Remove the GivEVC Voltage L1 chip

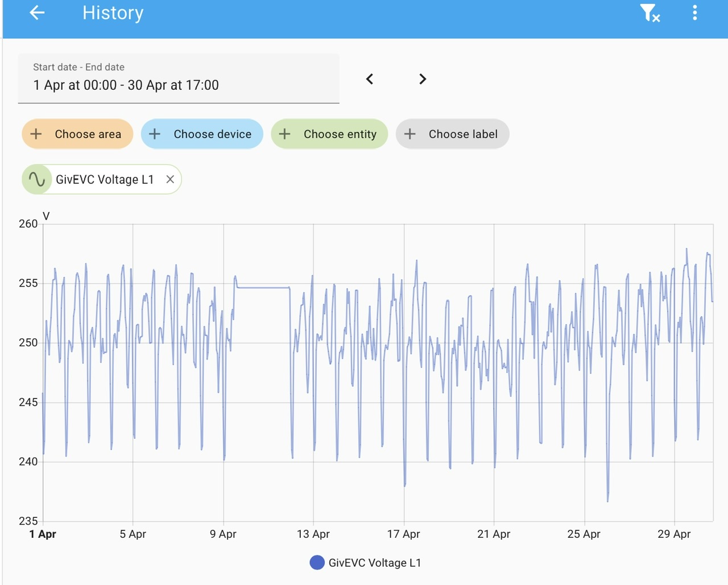[169, 180]
